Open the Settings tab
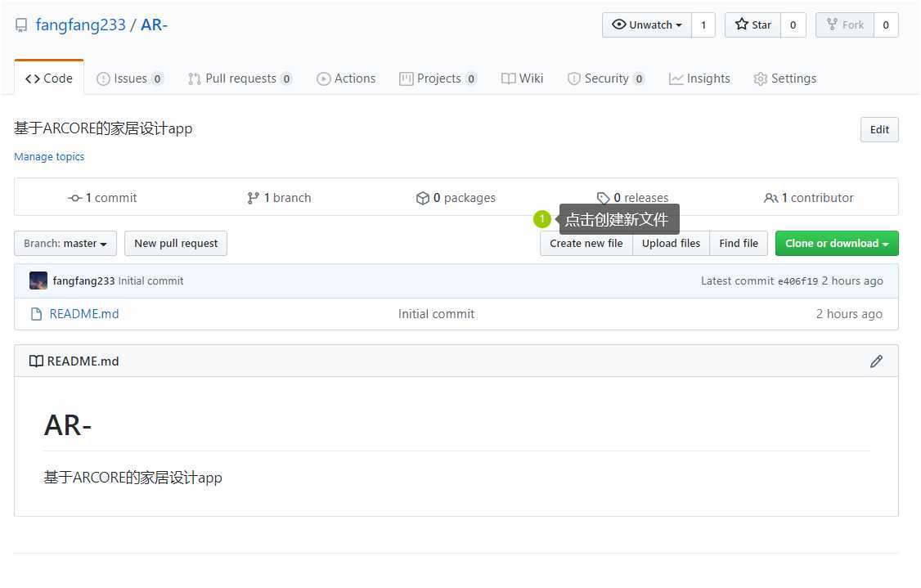The image size is (921, 588). (x=784, y=79)
